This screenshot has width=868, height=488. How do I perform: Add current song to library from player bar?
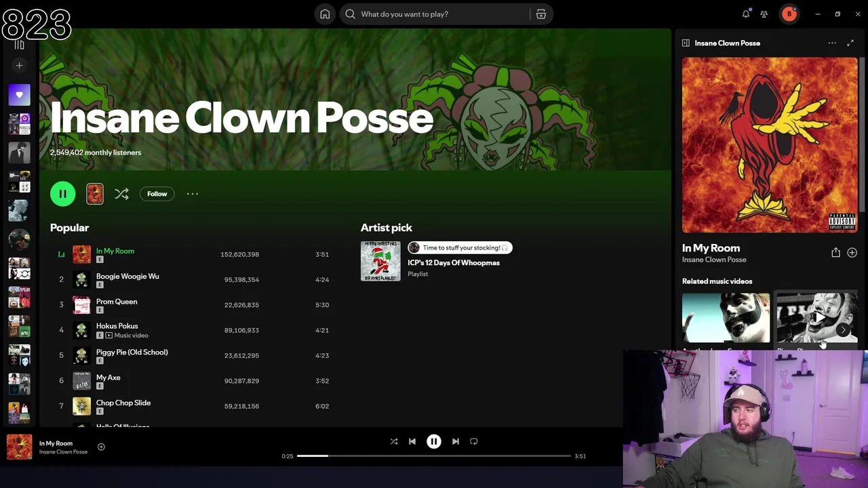(x=101, y=447)
